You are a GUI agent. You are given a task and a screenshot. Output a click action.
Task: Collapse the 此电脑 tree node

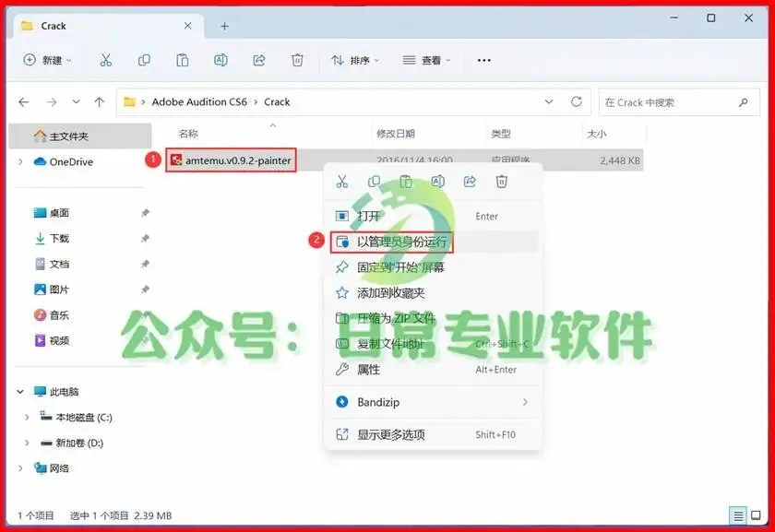tap(20, 392)
